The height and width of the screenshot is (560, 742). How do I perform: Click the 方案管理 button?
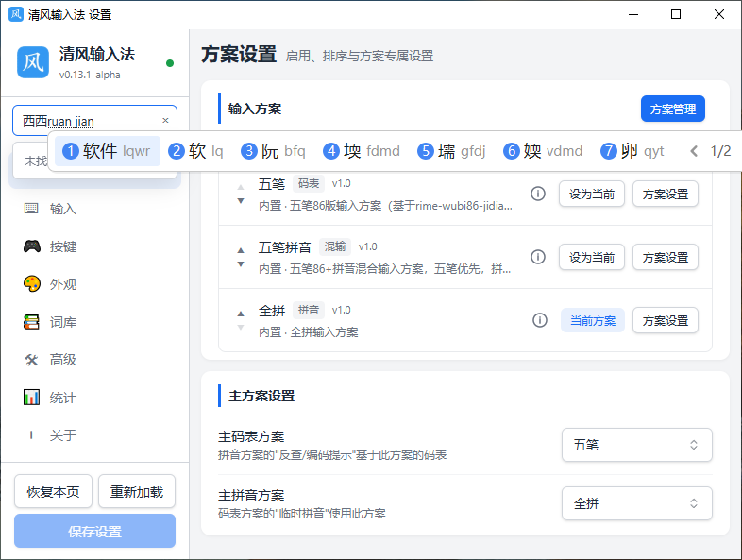[x=672, y=109]
